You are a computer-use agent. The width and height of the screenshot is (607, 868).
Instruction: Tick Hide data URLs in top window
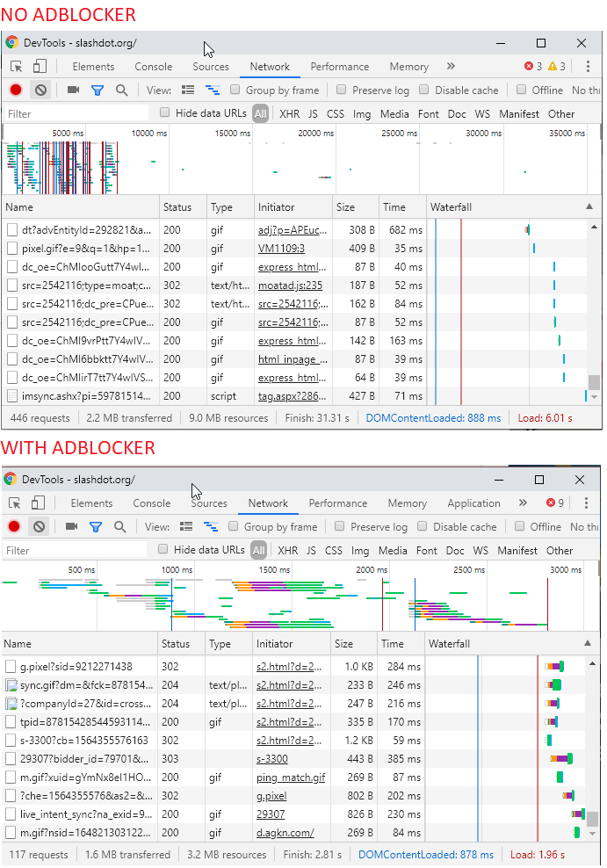tap(164, 113)
